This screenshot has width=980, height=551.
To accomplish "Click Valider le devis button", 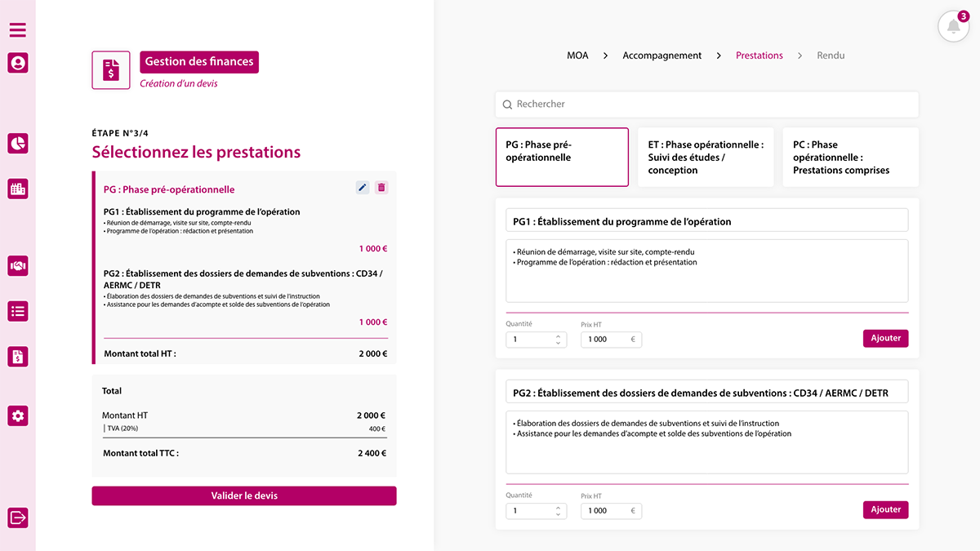I will point(243,495).
